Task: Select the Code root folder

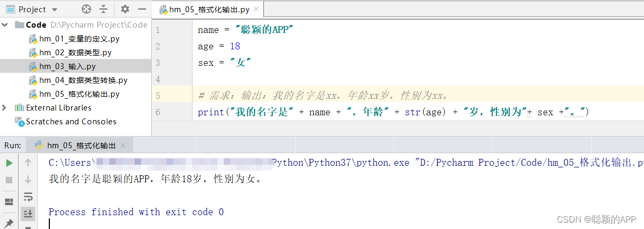Action: 36,24
